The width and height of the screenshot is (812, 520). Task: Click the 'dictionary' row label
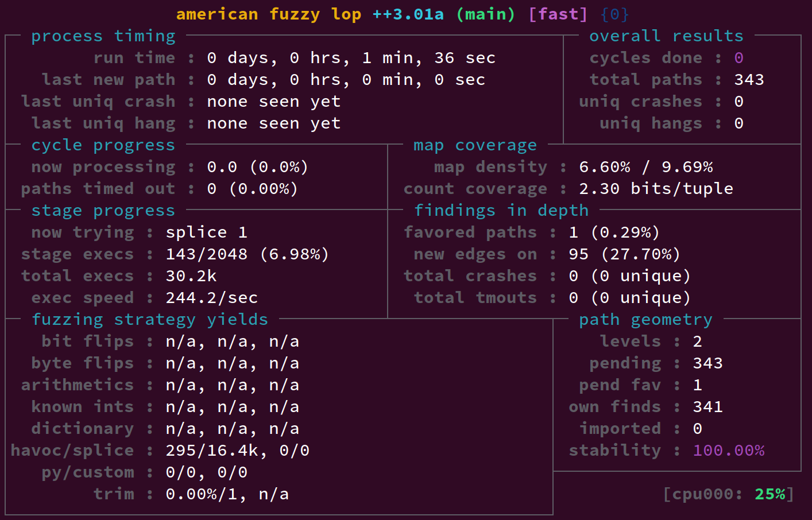pyautogui.click(x=83, y=429)
